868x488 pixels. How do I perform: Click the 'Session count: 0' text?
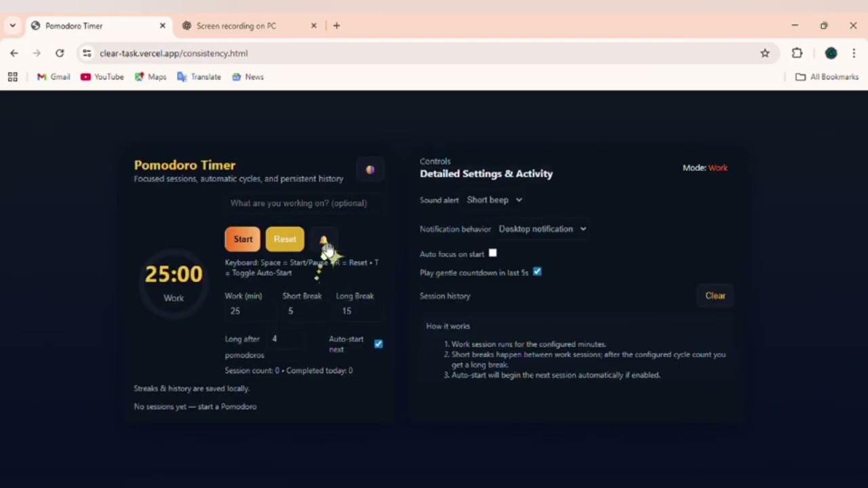(x=252, y=371)
